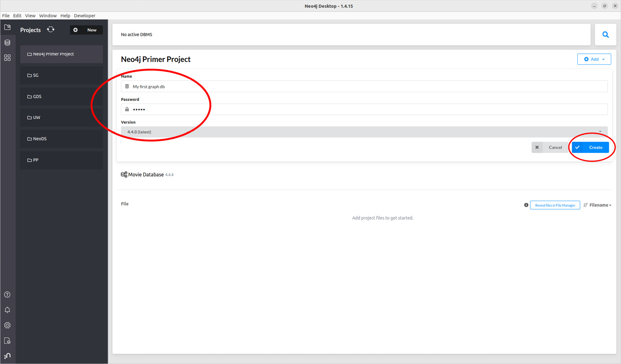
Task: Click the Neo4j logo sidebar icon at bottom
Action: [x=7, y=356]
